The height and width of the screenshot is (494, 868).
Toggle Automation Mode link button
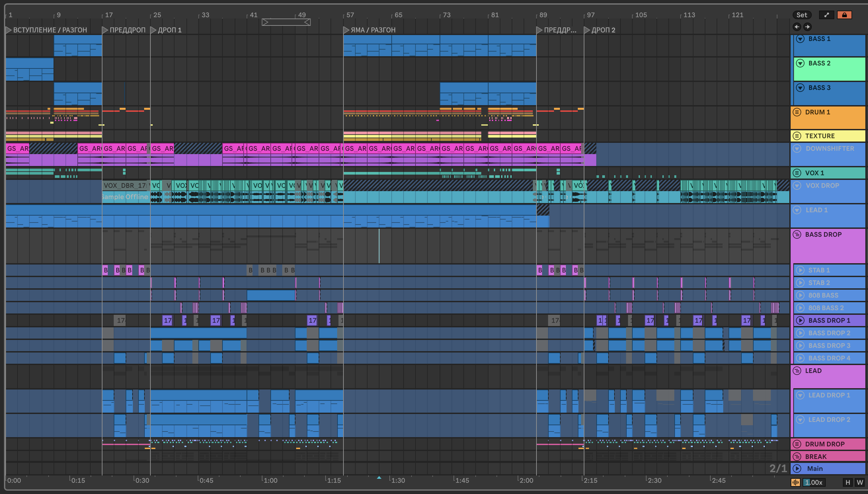pos(826,15)
